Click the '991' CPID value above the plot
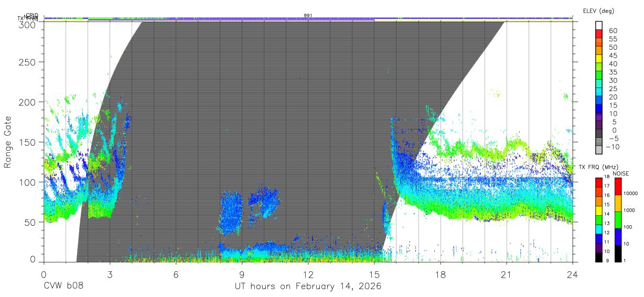 coord(308,15)
